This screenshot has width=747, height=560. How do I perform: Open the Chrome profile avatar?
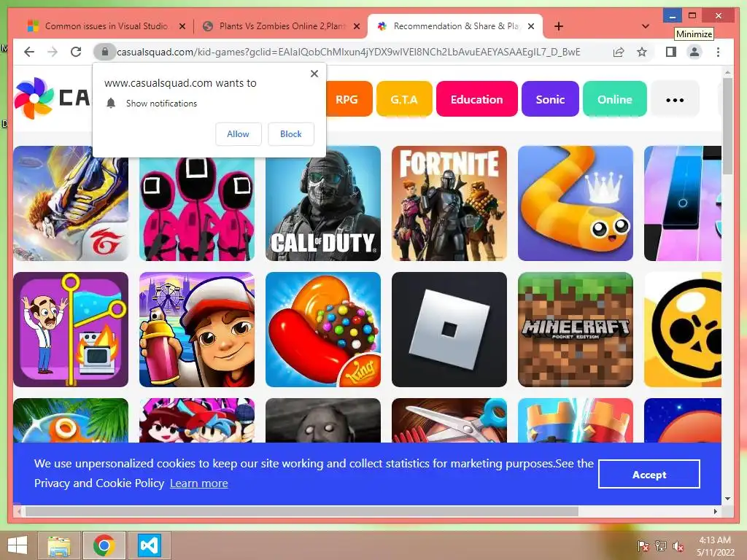(694, 52)
